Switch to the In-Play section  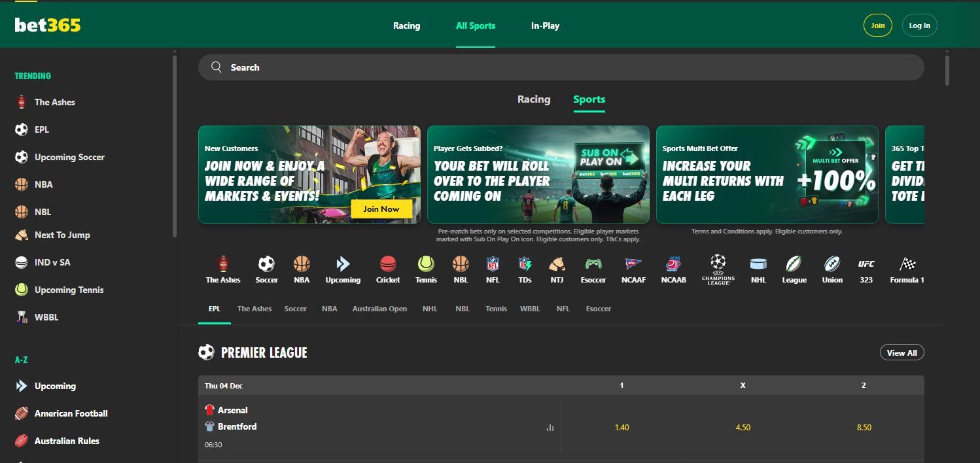[x=545, y=26]
